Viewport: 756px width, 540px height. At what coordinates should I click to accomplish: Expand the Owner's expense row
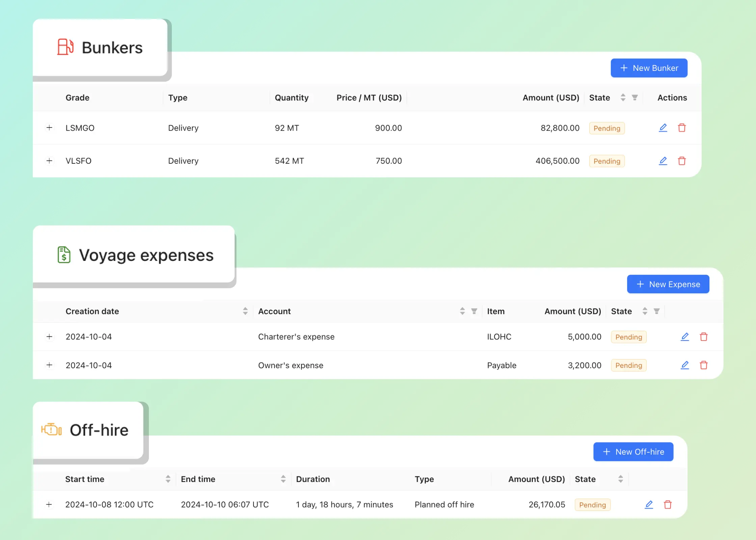tap(49, 365)
